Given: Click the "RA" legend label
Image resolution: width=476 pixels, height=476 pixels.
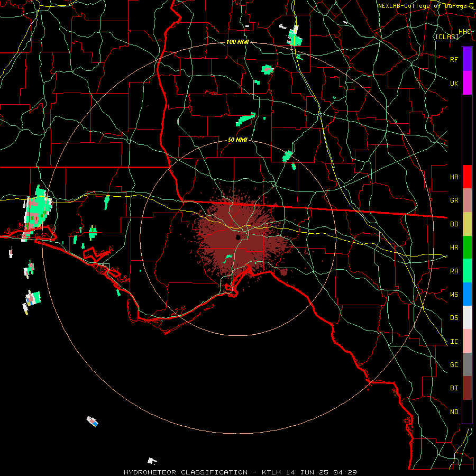Looking at the screenshot, I should click(x=454, y=271).
